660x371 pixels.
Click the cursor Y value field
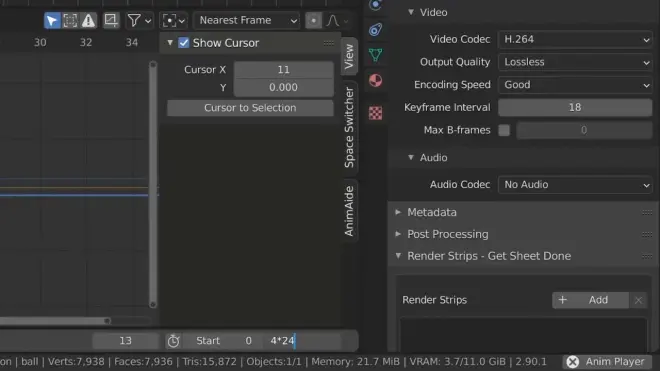point(284,88)
